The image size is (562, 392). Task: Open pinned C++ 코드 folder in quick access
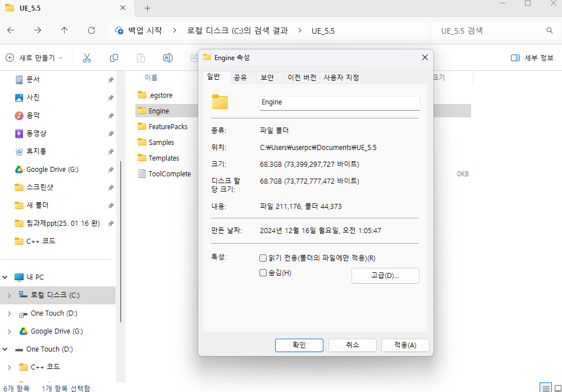pyautogui.click(x=41, y=241)
